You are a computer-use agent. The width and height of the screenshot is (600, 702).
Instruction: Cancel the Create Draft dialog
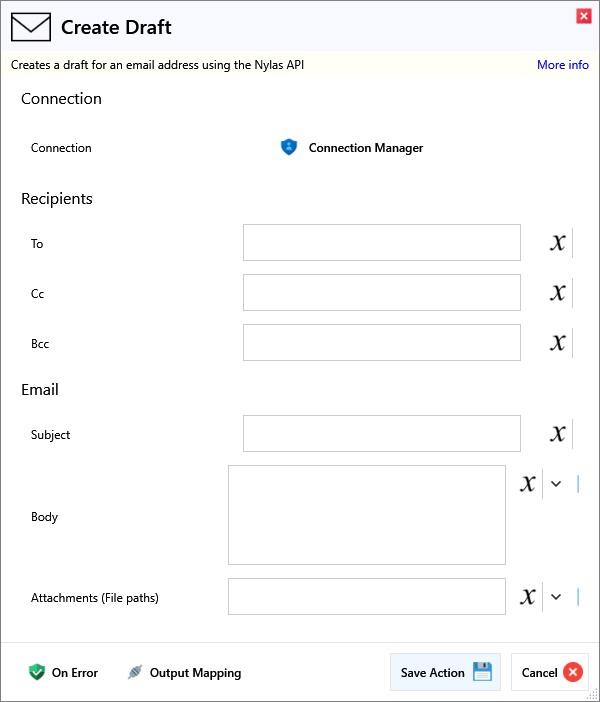550,673
